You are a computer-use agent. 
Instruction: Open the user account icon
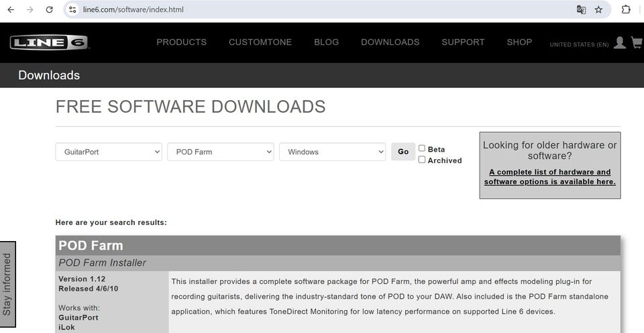(x=619, y=42)
